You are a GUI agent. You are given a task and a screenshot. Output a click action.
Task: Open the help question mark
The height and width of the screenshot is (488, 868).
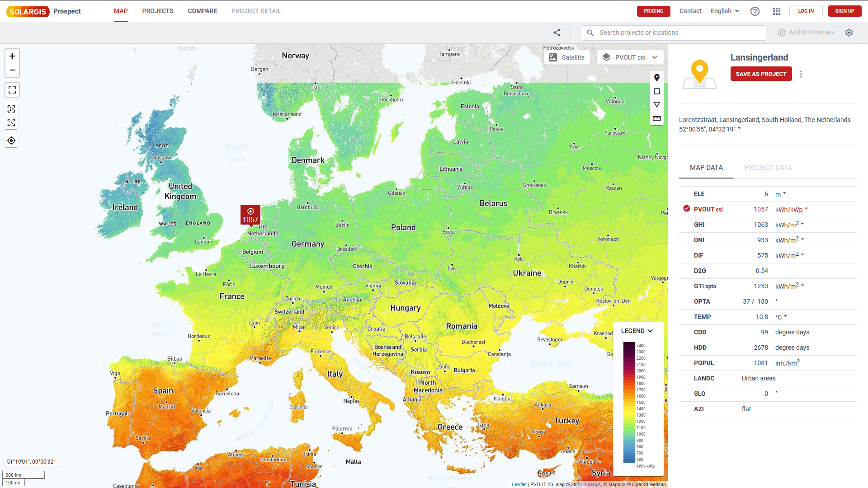pos(755,11)
